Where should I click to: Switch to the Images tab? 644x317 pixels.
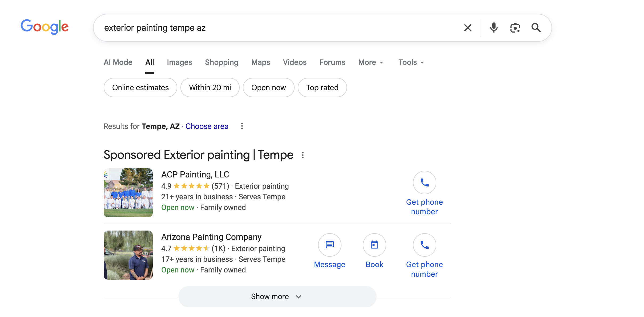pyautogui.click(x=179, y=62)
